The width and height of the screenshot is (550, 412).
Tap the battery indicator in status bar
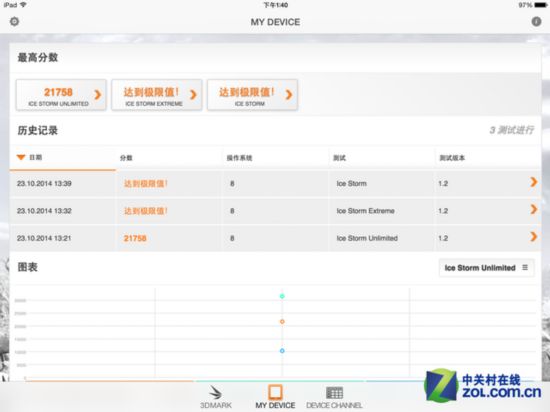click(x=540, y=5)
